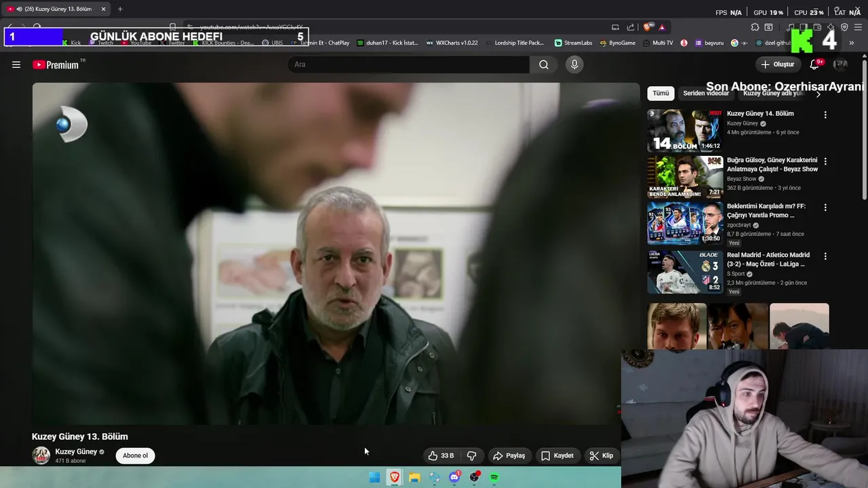Screen dimensions: 868x488
Task: Open File Explorer in the taskbar
Action: pyautogui.click(x=414, y=478)
